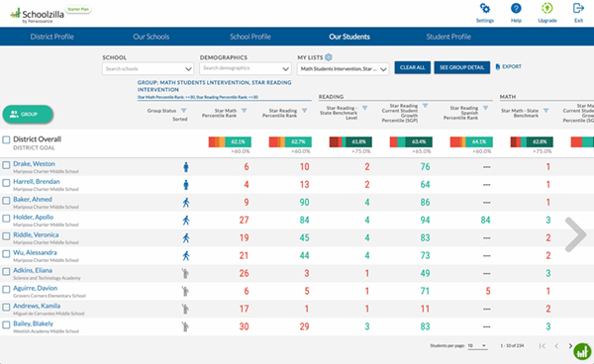Viewport: 594px width, 364px height.
Task: Open the Help question mark icon
Action: click(516, 8)
